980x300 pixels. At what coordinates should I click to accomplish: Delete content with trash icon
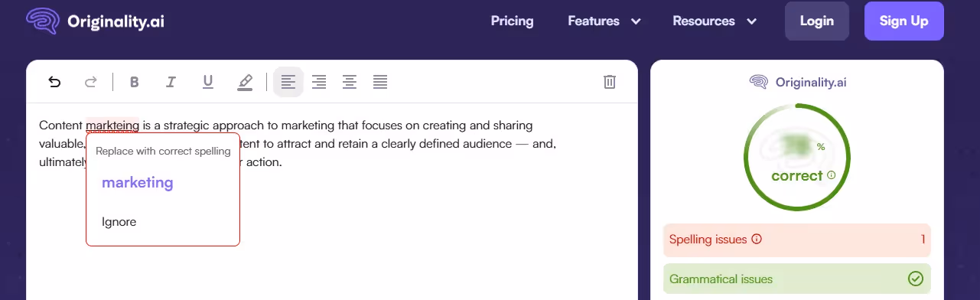610,82
